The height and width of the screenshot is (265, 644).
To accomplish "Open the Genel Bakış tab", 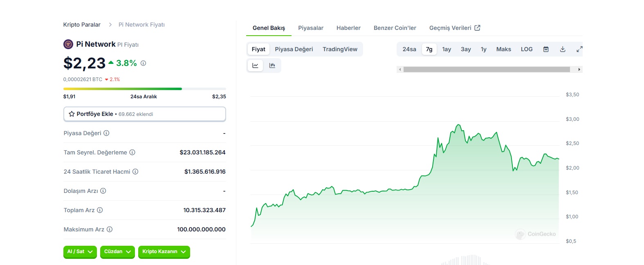I will click(269, 28).
